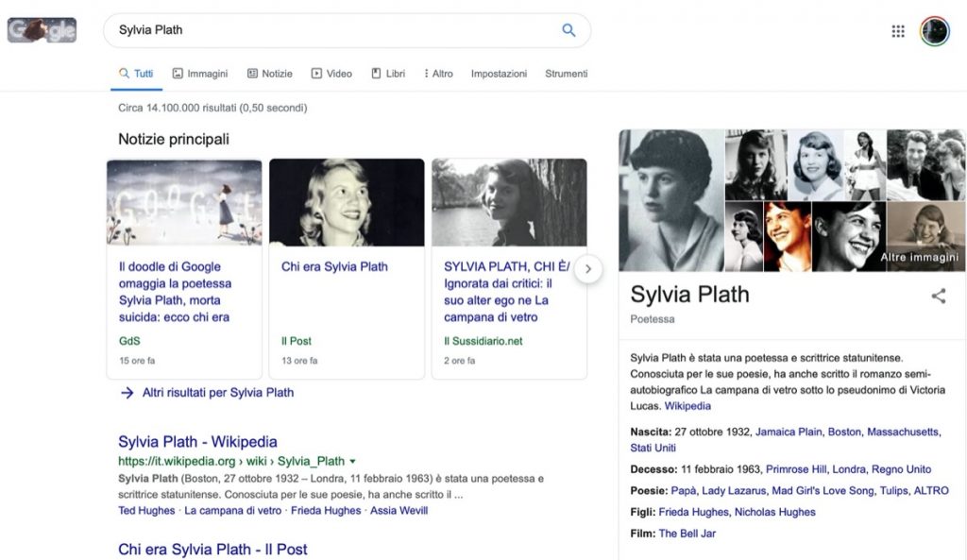Open the Google apps grid
This screenshot has width=967, height=560.
click(x=897, y=30)
